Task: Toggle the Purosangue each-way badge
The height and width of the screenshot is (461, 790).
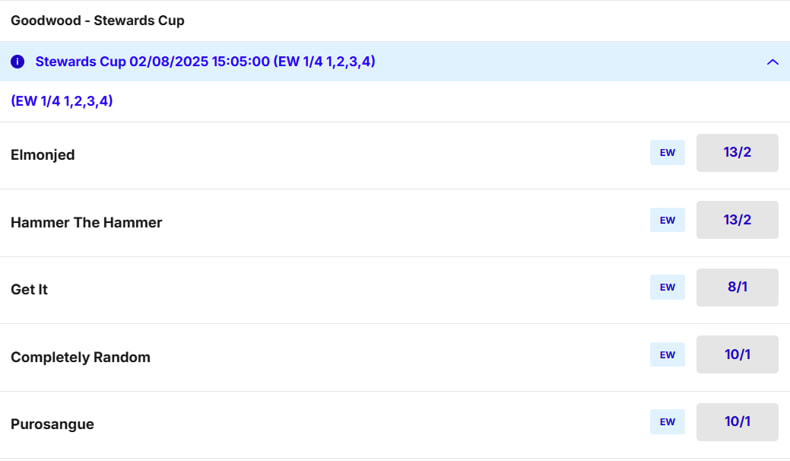Action: pyautogui.click(x=667, y=422)
